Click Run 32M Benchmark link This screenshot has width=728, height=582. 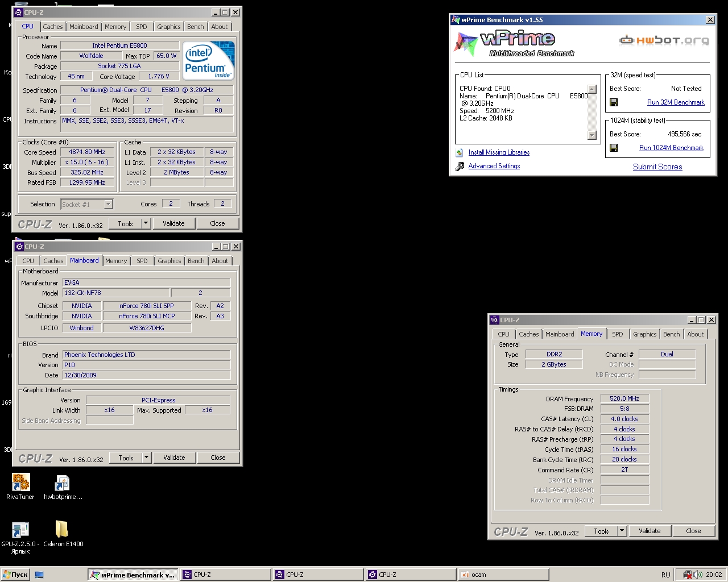point(676,102)
